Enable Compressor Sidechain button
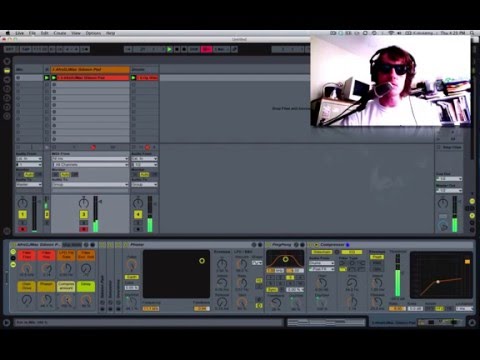The image size is (480, 360). [322, 252]
